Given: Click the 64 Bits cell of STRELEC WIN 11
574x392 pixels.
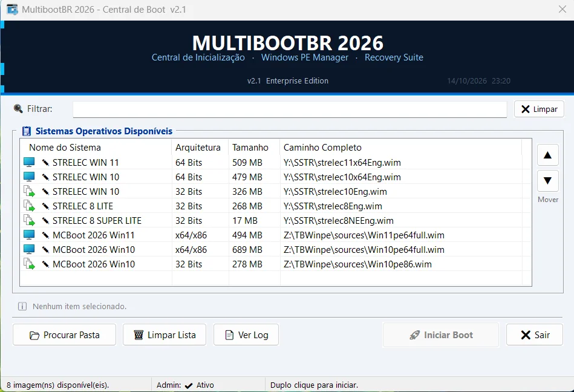Looking at the screenshot, I should pos(189,163).
